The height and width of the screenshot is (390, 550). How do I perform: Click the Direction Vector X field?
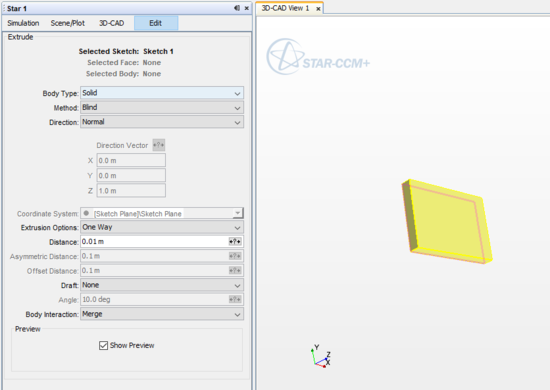click(x=131, y=160)
